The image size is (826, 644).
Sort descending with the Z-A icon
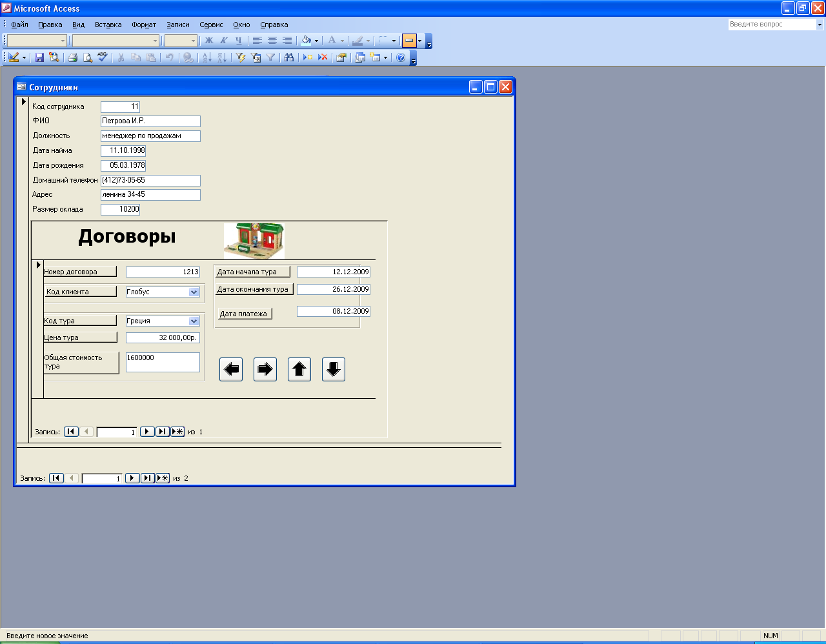(x=221, y=57)
